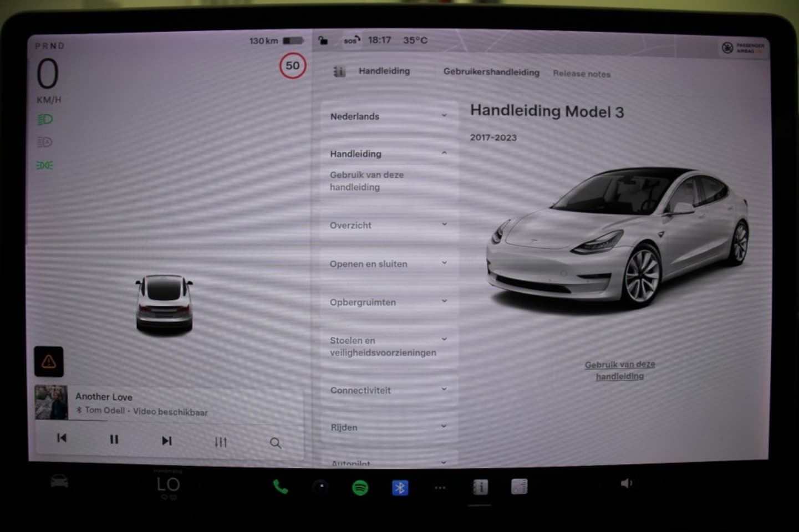Tap the top-view car on the driving display

pos(164,304)
